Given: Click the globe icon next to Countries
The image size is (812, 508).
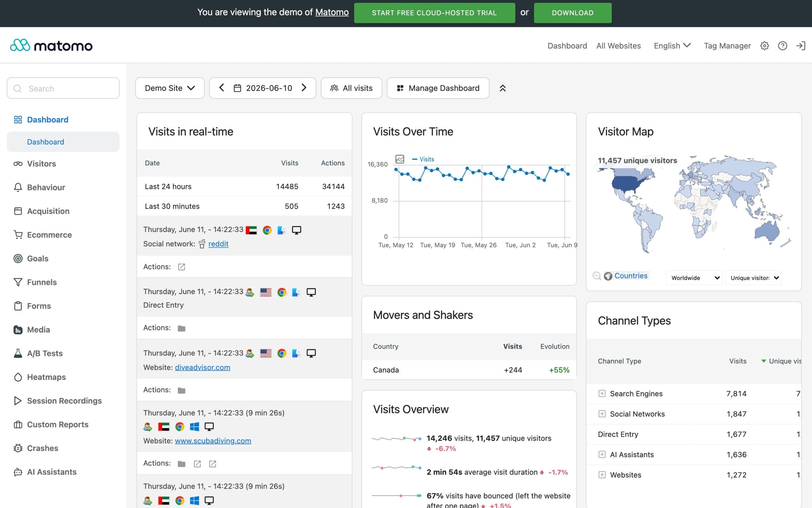Looking at the screenshot, I should click(608, 276).
